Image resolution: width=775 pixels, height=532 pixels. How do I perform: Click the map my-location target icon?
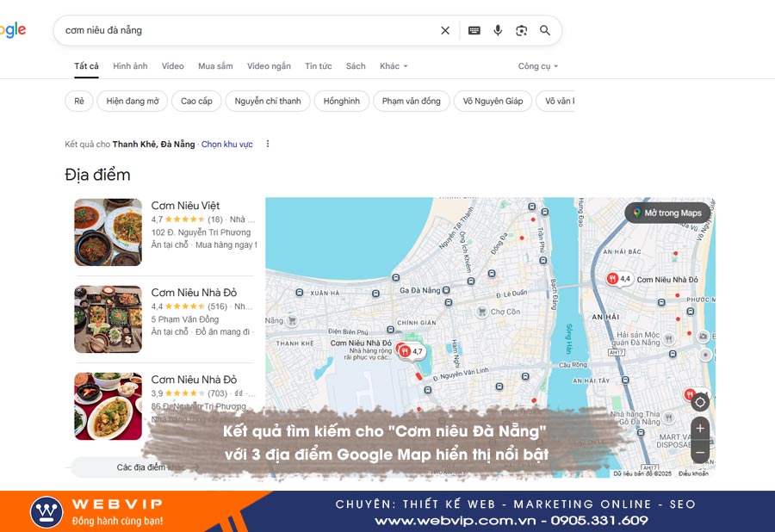point(700,403)
